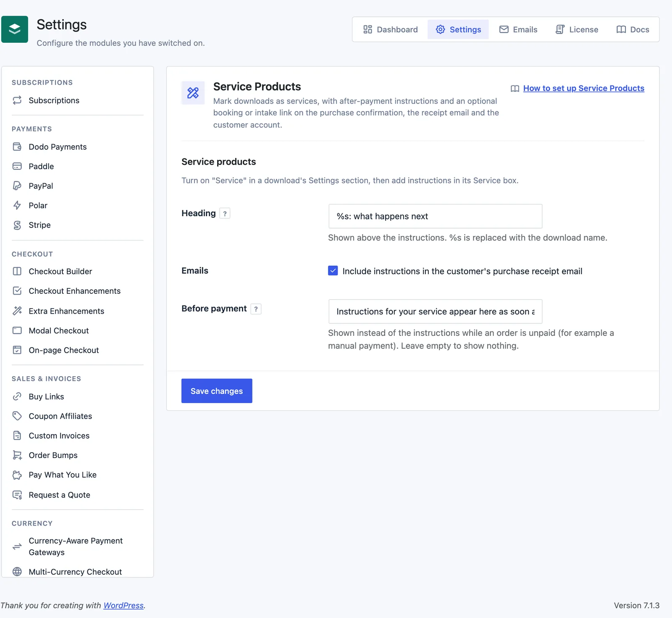Select the Stripe sidebar label
Screen dimensions: 672x618
[40, 225]
